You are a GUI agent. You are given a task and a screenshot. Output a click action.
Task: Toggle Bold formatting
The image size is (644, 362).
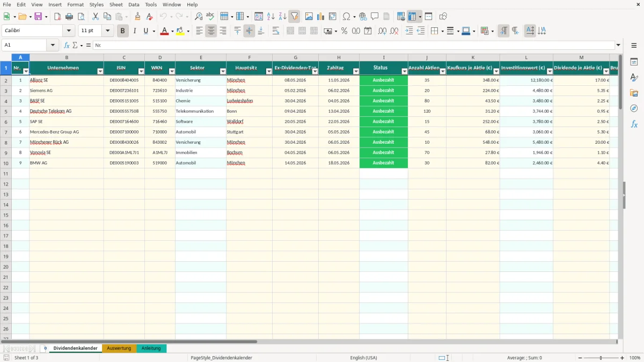click(x=122, y=31)
